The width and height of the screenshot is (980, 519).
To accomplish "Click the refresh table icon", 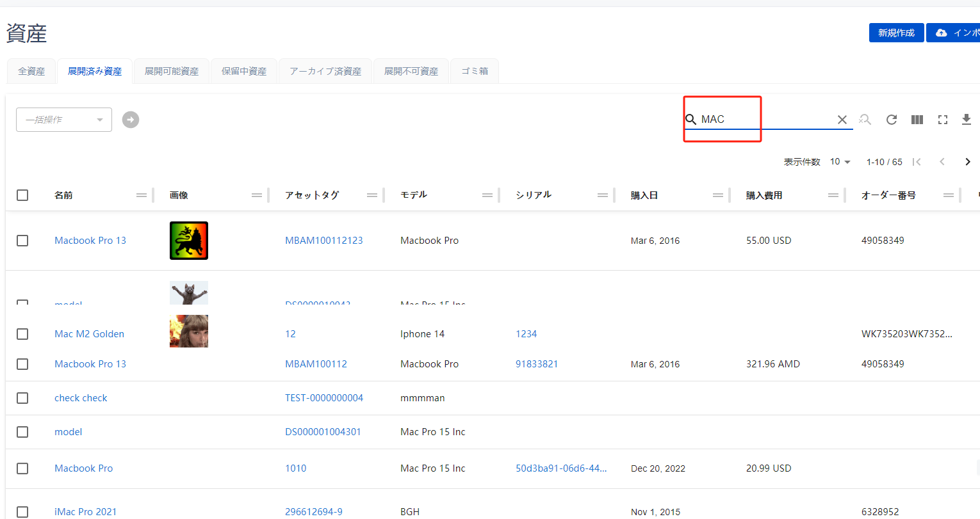I will pyautogui.click(x=891, y=120).
